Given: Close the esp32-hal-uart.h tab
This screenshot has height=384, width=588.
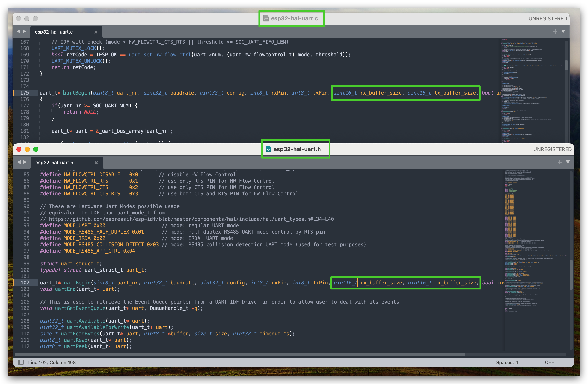Looking at the screenshot, I should tap(96, 163).
